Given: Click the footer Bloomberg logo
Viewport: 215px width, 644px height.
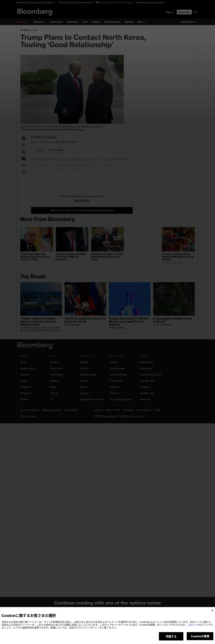Looking at the screenshot, I should pos(34,345).
